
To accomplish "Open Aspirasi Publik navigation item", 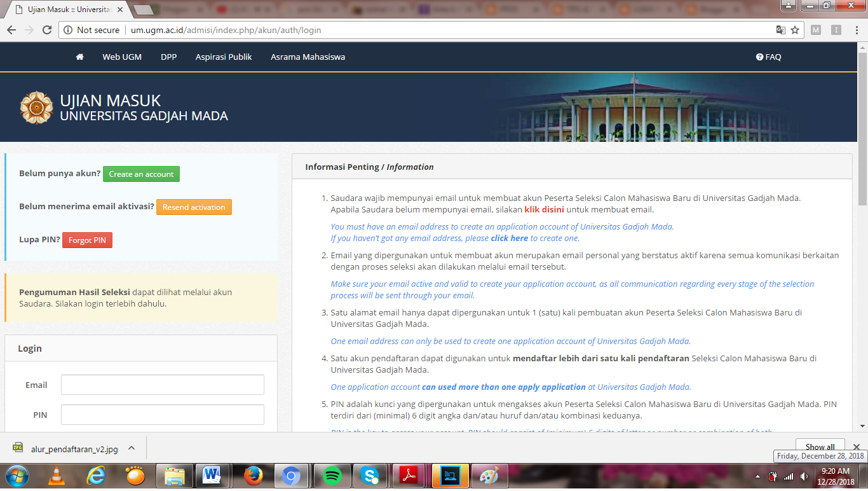I will 224,57.
